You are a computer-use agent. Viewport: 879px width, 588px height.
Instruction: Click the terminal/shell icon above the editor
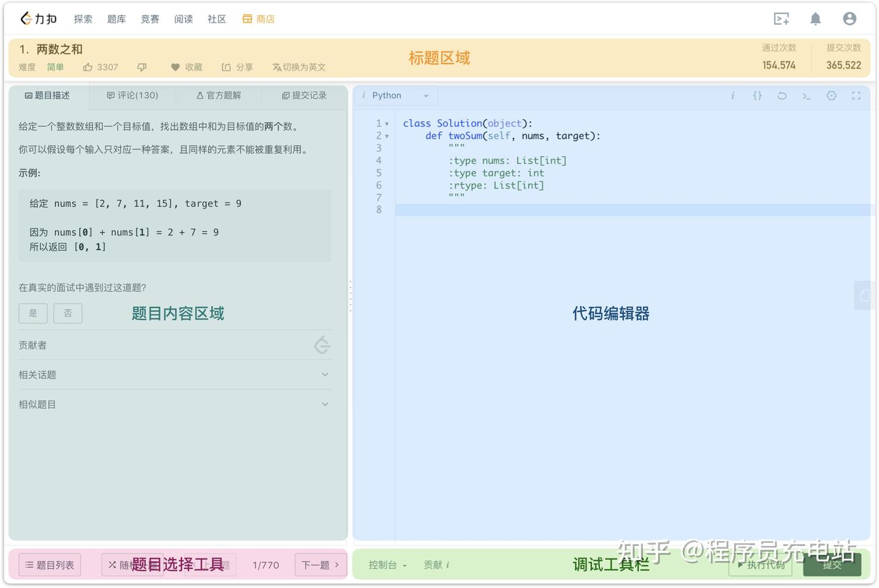coord(807,96)
